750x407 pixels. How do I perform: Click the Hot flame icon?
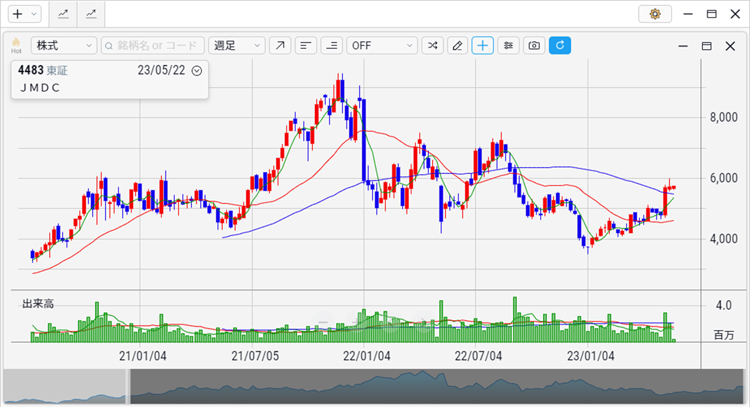click(x=16, y=45)
